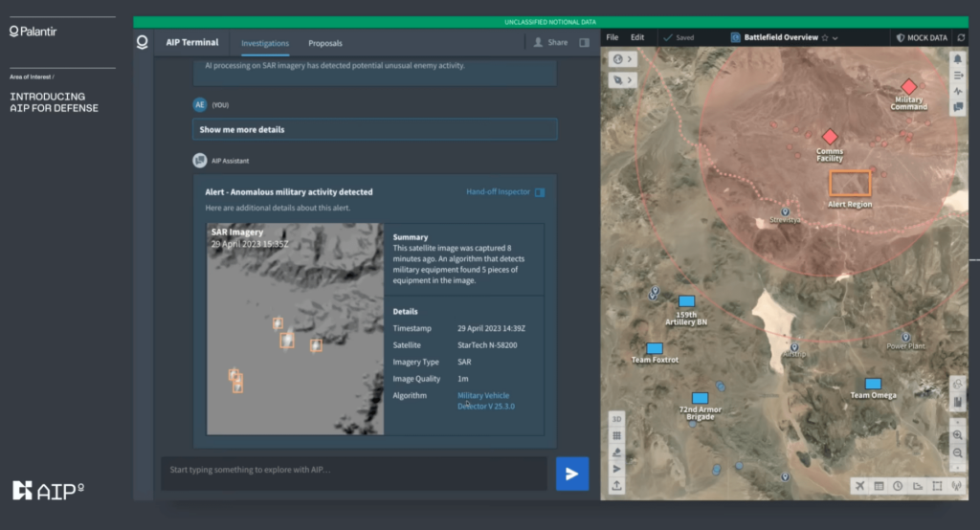This screenshot has height=530, width=980.
Task: Toggle the side panel next to Share
Action: 584,43
